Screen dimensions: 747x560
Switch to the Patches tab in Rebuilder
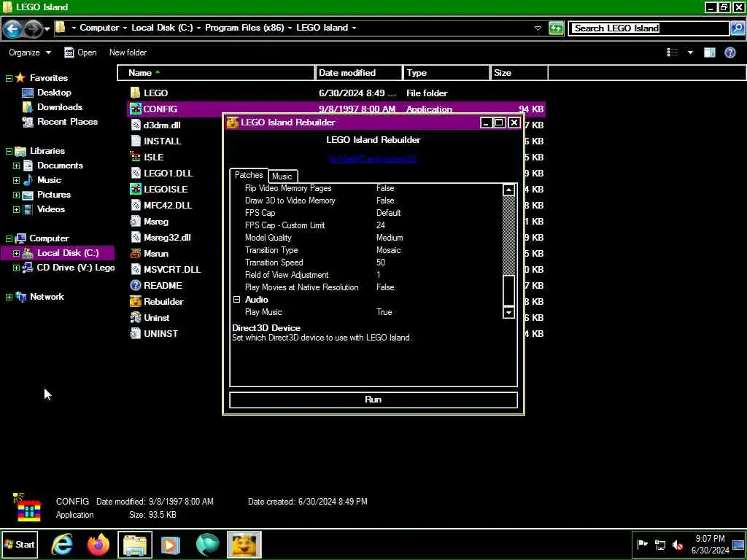pyautogui.click(x=249, y=175)
